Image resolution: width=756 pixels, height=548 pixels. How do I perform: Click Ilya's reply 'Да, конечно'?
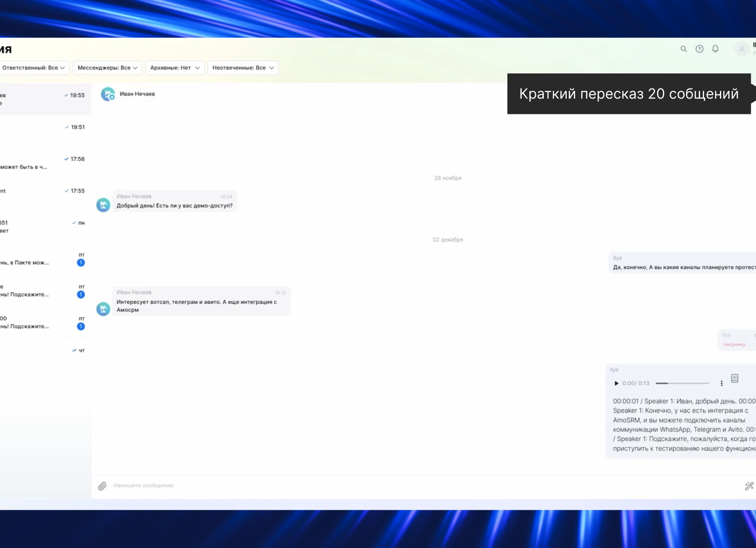(x=683, y=263)
